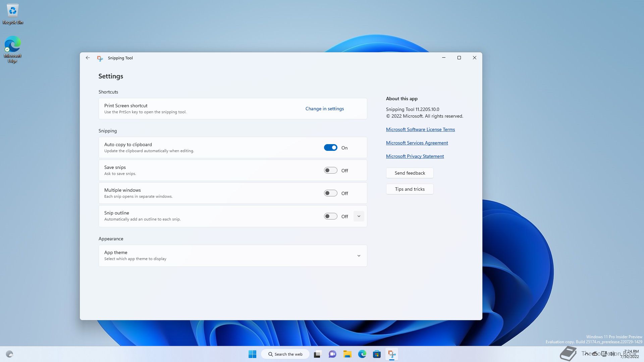Click the Tips and tricks button
This screenshot has width=644, height=362.
pos(410,189)
